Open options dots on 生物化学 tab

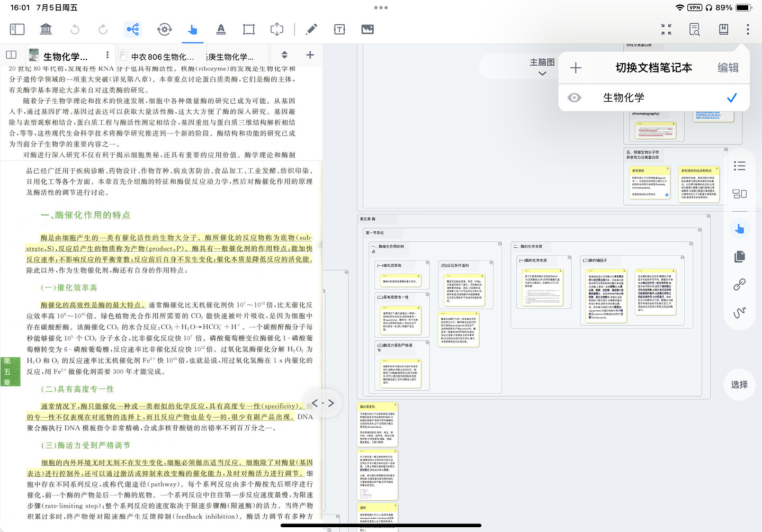pos(107,55)
